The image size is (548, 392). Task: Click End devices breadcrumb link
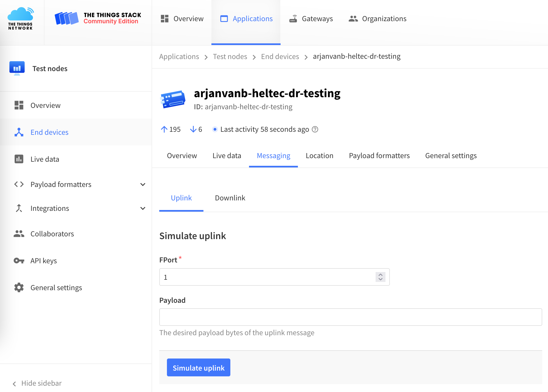point(280,57)
